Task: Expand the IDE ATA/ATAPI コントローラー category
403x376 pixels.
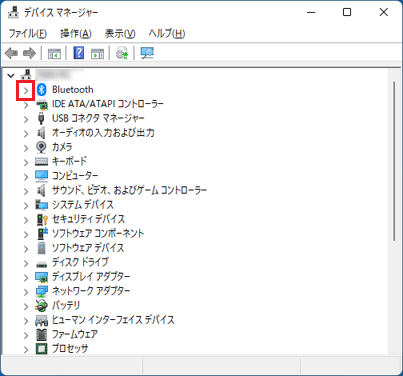Action: pyautogui.click(x=26, y=105)
